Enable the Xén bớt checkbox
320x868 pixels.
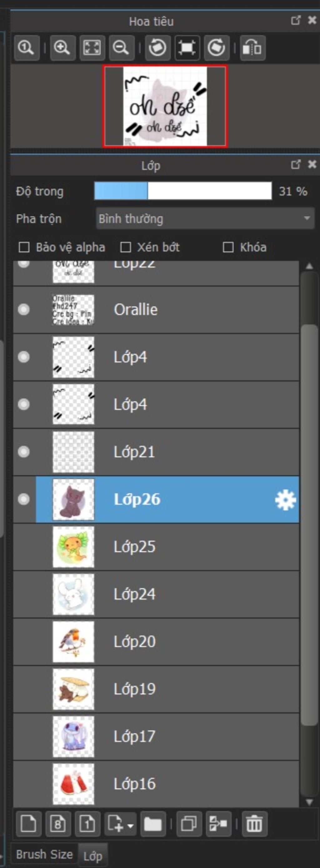(126, 247)
